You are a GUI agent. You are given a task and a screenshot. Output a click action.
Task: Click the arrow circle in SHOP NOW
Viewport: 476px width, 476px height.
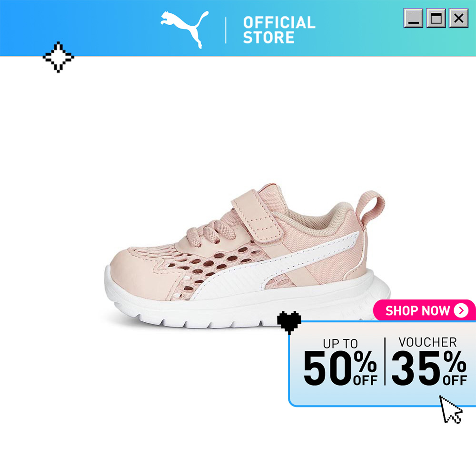click(461, 310)
